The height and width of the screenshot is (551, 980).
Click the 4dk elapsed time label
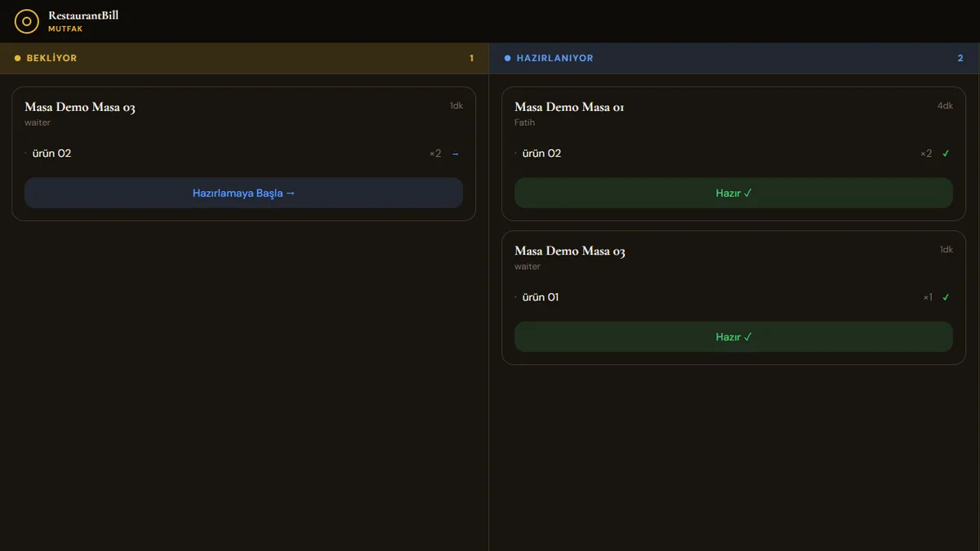point(945,106)
